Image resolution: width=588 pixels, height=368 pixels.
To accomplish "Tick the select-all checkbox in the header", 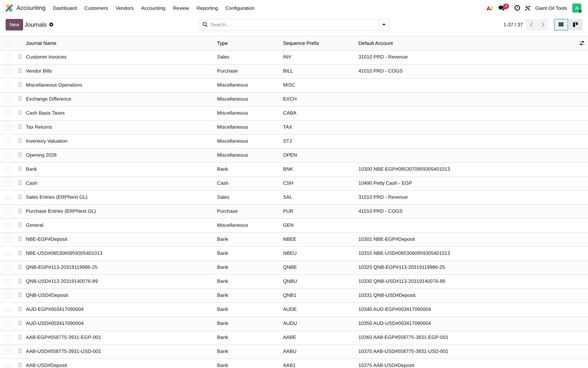I will pyautogui.click(x=8, y=43).
